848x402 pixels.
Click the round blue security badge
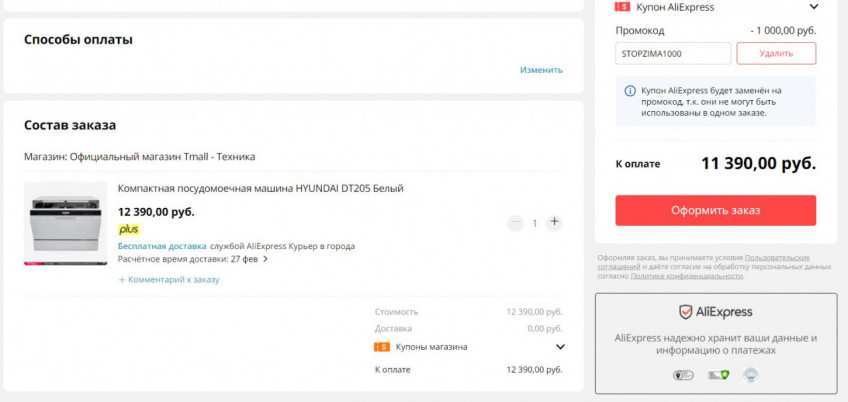pyautogui.click(x=750, y=374)
